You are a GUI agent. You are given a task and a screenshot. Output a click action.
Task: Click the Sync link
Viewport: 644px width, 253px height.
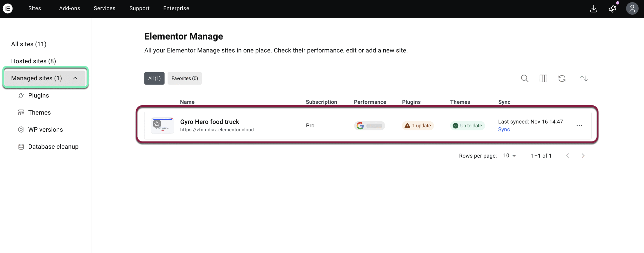pyautogui.click(x=504, y=129)
